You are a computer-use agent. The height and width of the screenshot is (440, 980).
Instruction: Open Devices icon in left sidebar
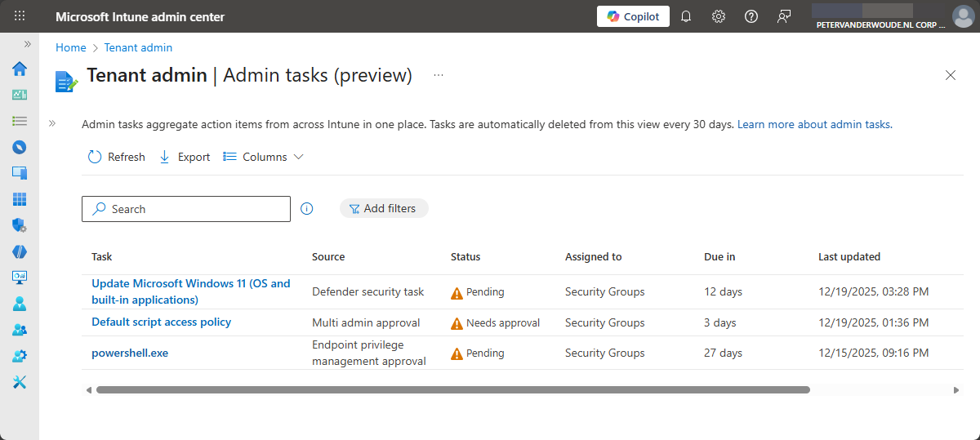coord(20,173)
